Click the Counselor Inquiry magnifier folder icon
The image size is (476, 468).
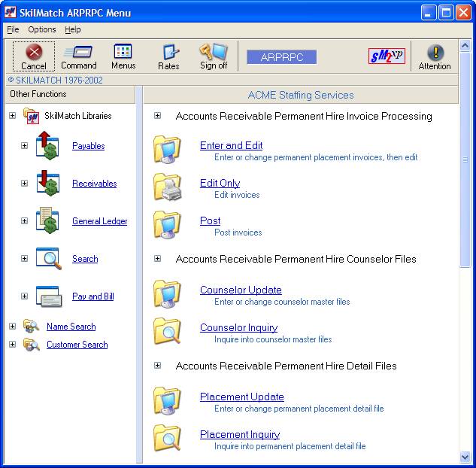tap(167, 332)
